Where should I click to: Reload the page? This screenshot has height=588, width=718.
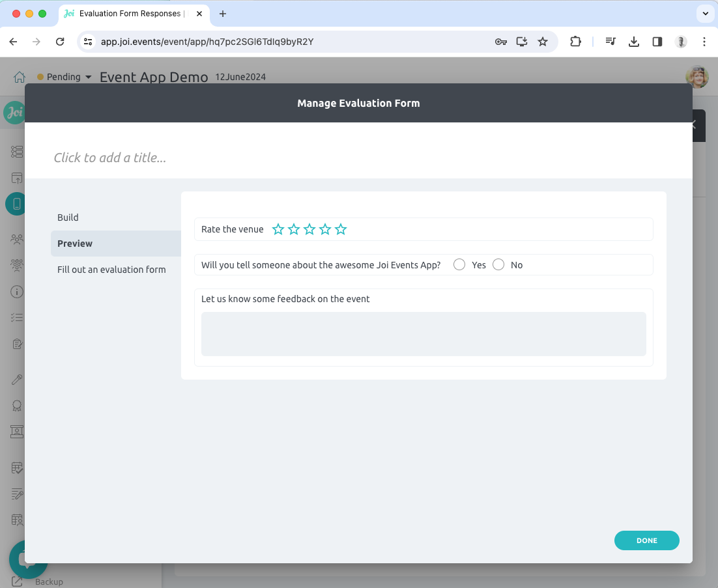click(60, 42)
